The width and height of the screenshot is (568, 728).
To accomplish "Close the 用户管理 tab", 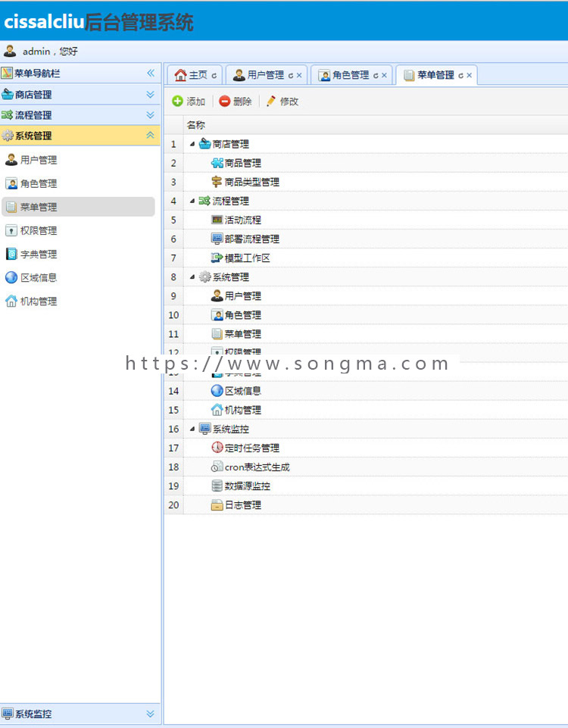I will tap(299, 75).
